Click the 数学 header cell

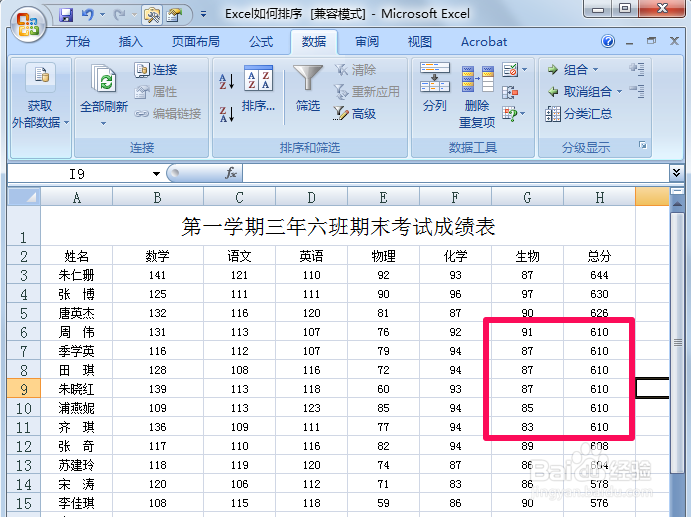click(158, 256)
